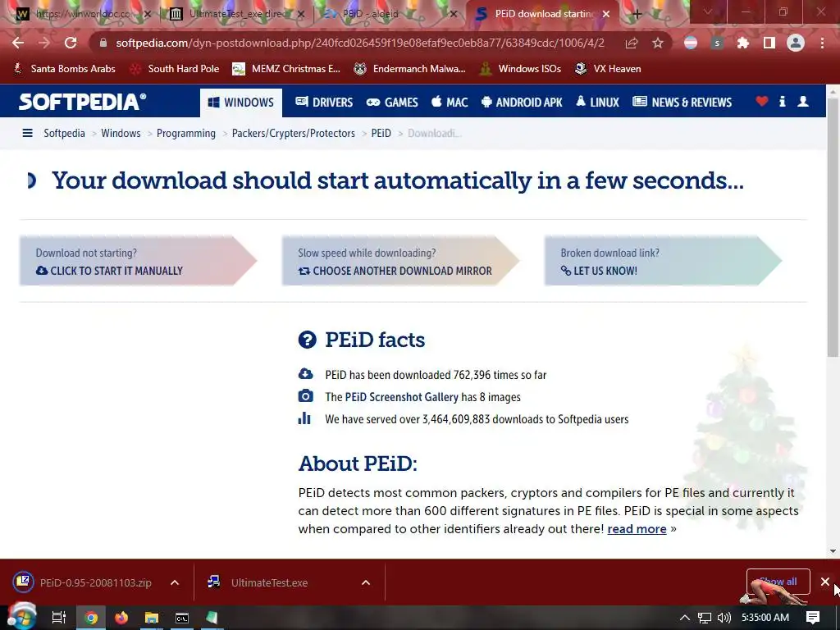The height and width of the screenshot is (630, 840).
Task: Open the Mac section in Softpedia nav
Action: point(450,103)
